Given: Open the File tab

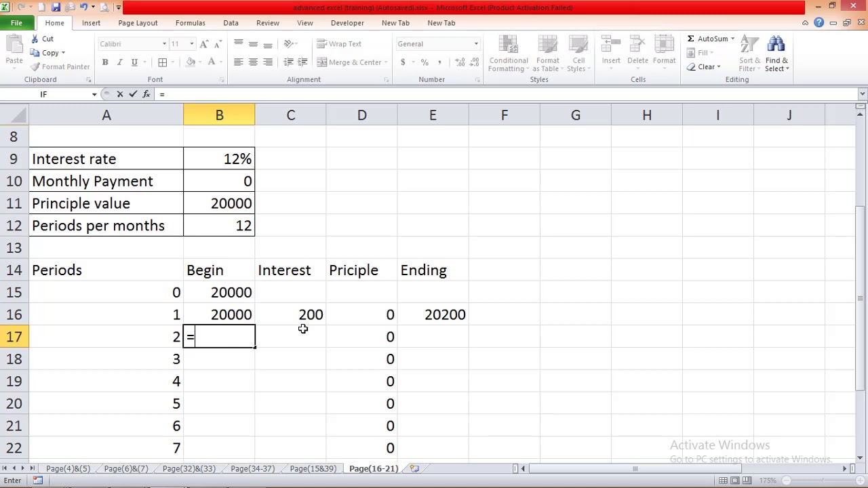Looking at the screenshot, I should (x=16, y=23).
